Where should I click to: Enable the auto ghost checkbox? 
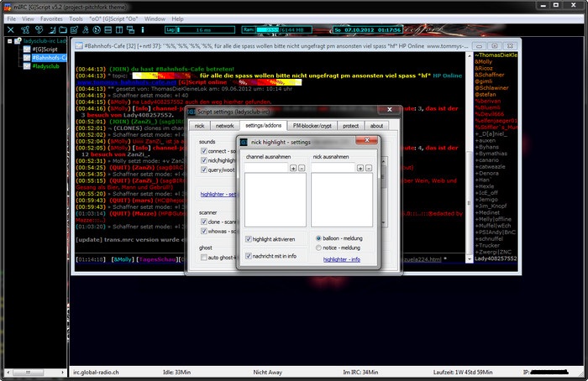(204, 258)
